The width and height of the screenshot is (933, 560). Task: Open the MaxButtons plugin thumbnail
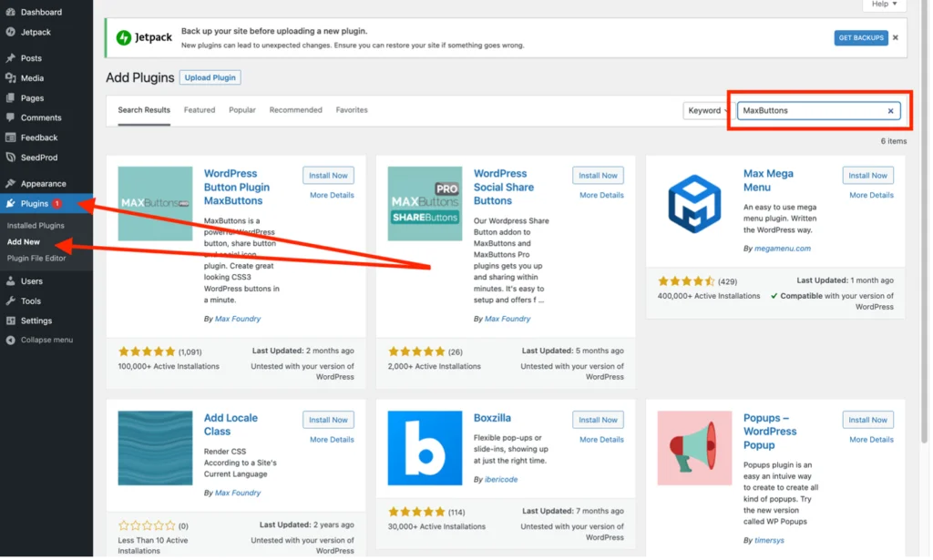[x=155, y=204]
